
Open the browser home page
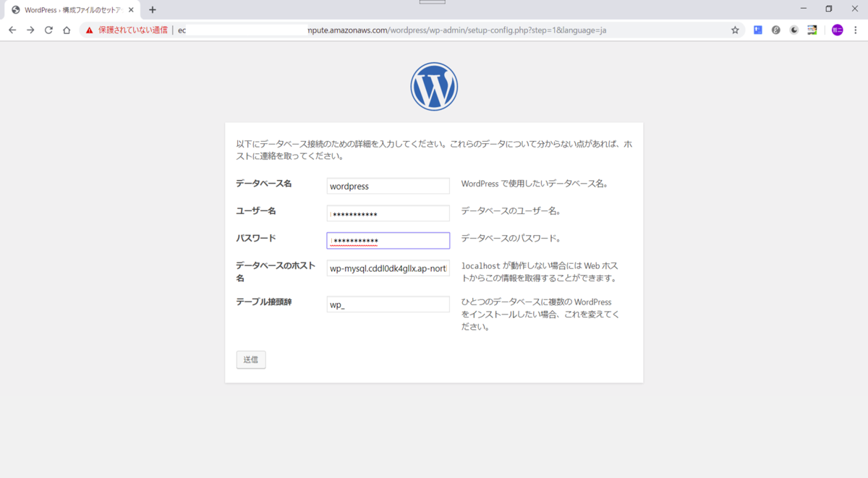(66, 30)
